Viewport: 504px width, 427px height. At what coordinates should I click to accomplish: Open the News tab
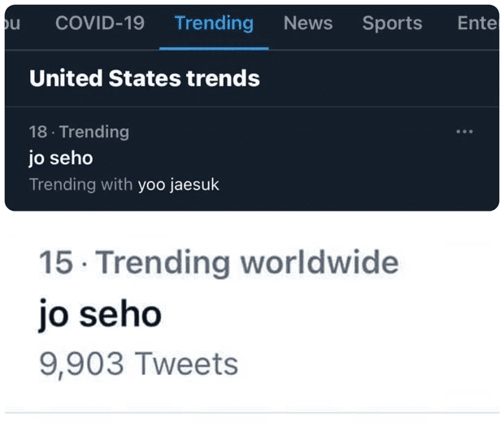click(308, 23)
